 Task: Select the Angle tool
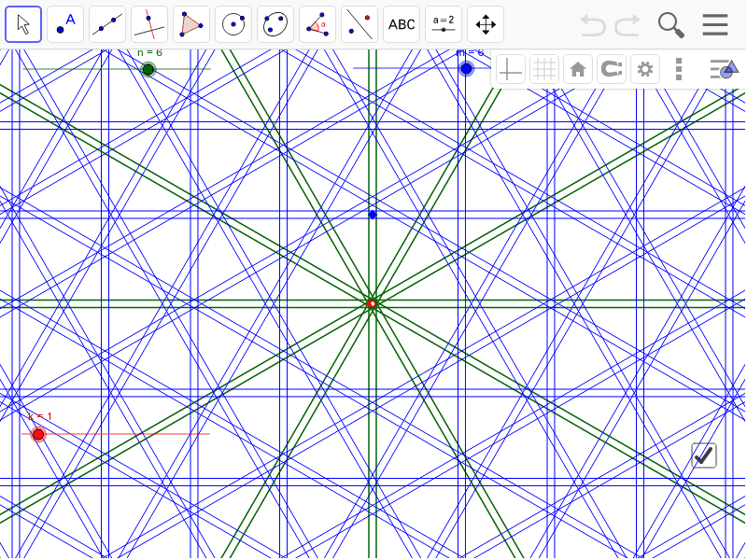(317, 24)
